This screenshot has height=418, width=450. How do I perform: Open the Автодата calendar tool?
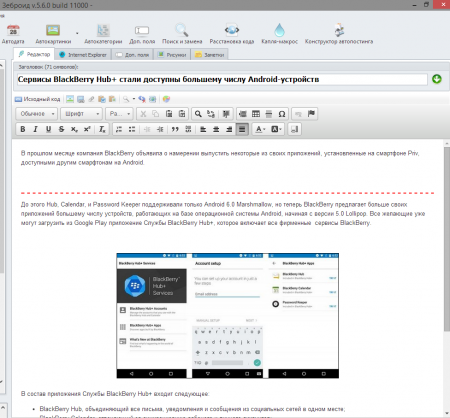pyautogui.click(x=13, y=34)
